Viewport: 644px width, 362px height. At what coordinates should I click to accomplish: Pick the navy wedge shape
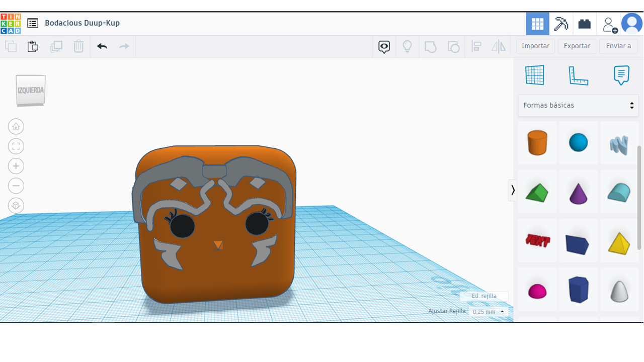tap(578, 241)
